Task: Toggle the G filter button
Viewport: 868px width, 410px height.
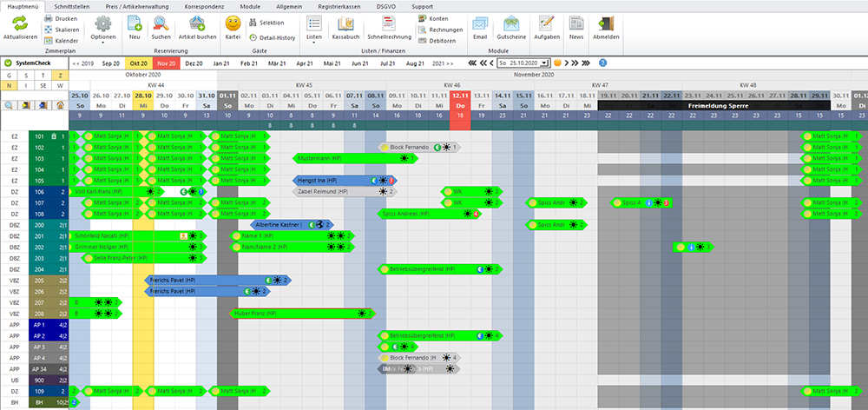Action: click(x=9, y=76)
